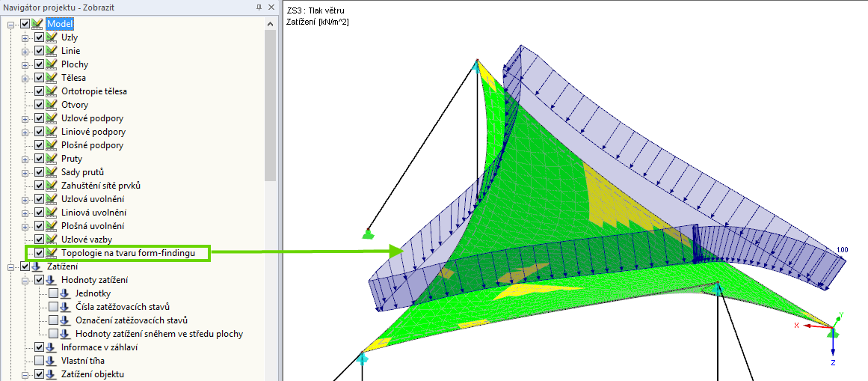This screenshot has height=381, width=868.
Task: Enable the Vlastní tíha checkbox
Action: (x=40, y=361)
